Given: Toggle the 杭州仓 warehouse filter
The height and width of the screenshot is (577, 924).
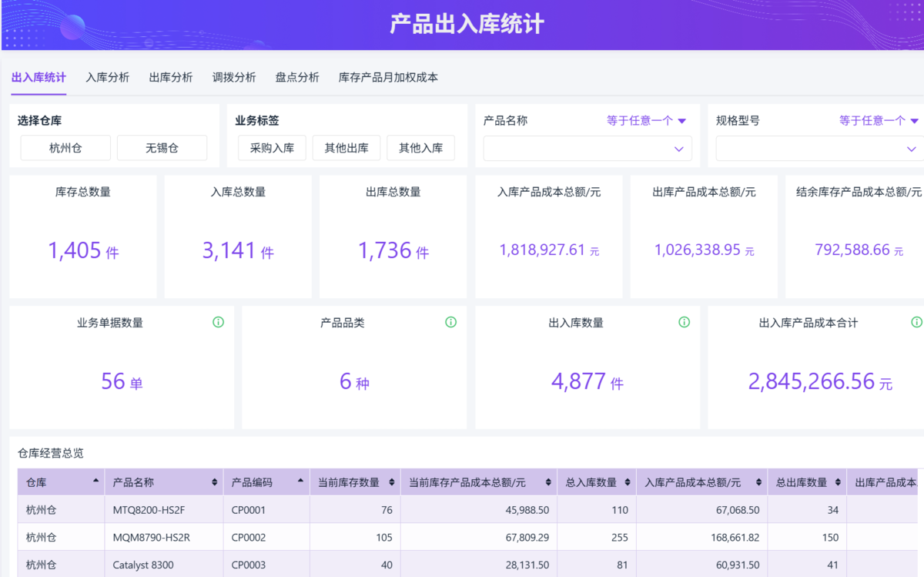Looking at the screenshot, I should tap(65, 148).
